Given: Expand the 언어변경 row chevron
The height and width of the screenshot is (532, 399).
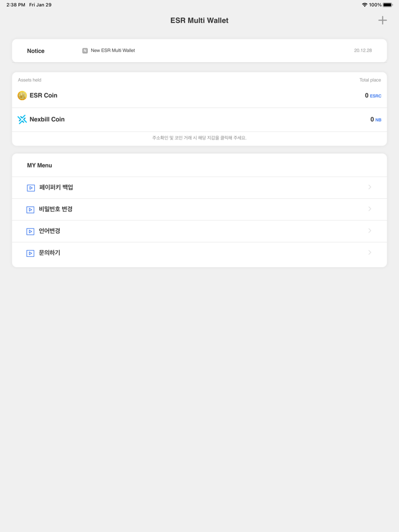Looking at the screenshot, I should 369,231.
